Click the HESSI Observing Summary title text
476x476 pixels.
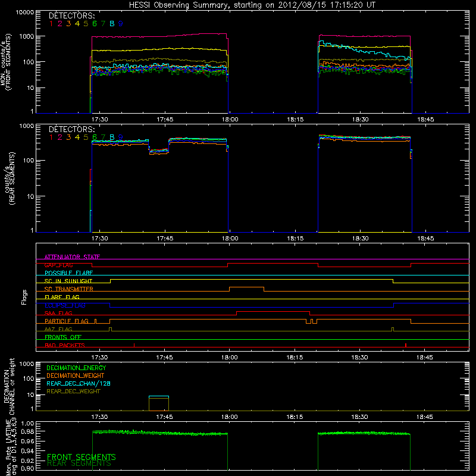(x=252, y=5)
